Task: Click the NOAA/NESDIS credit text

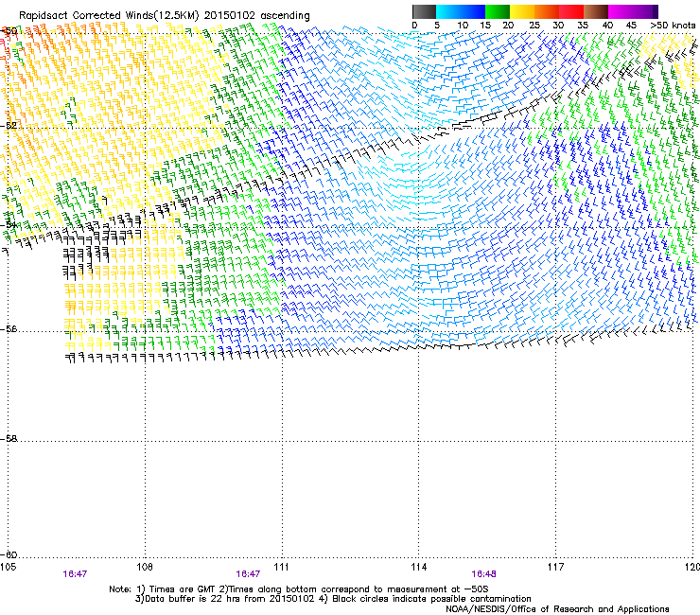Action: pos(557,609)
